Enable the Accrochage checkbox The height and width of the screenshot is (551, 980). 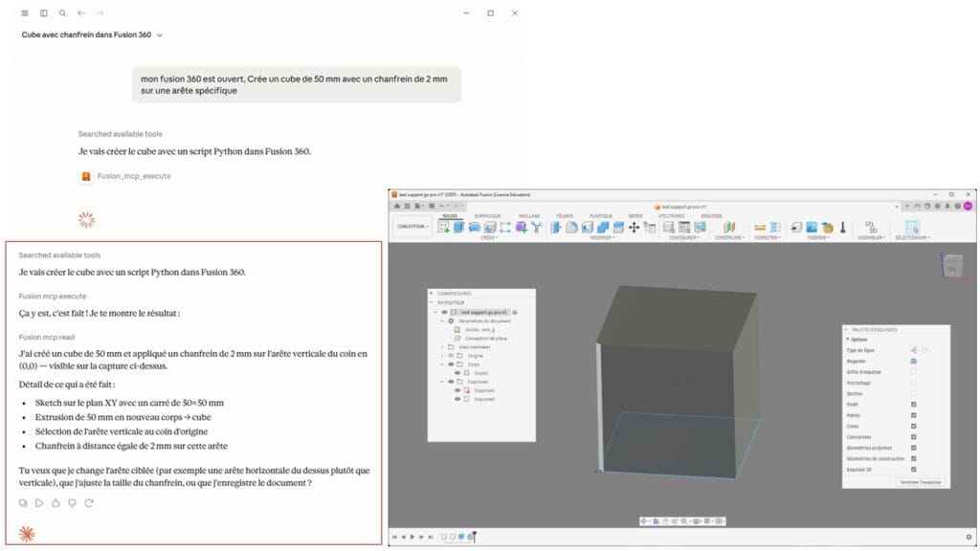click(x=914, y=383)
